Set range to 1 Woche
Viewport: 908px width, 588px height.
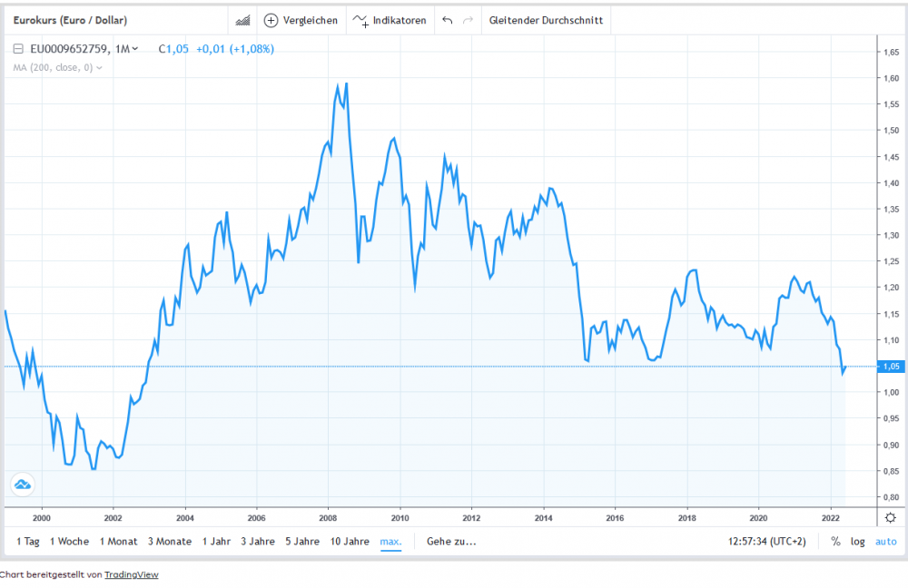click(x=70, y=541)
